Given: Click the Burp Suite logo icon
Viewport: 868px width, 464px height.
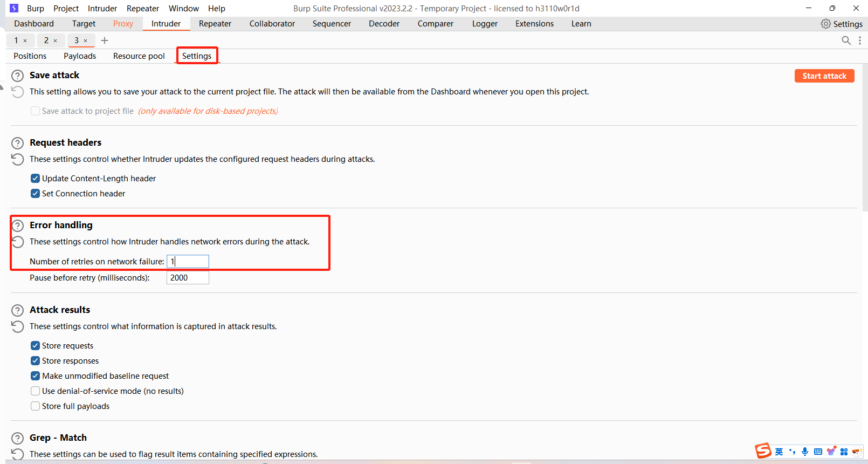Looking at the screenshot, I should coord(14,8).
